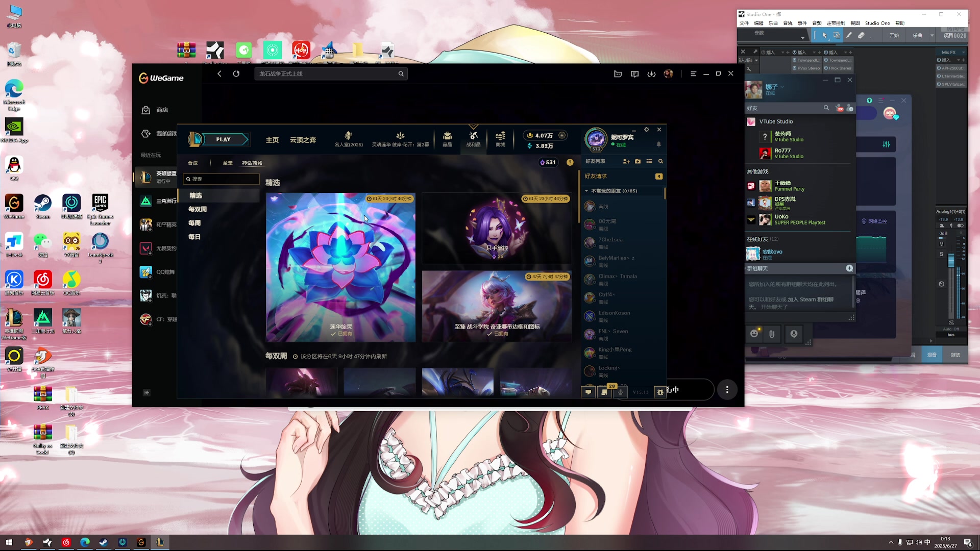Screen dimensions: 980x551
Task: Open 好友请求 pending requests
Action: pos(623,176)
